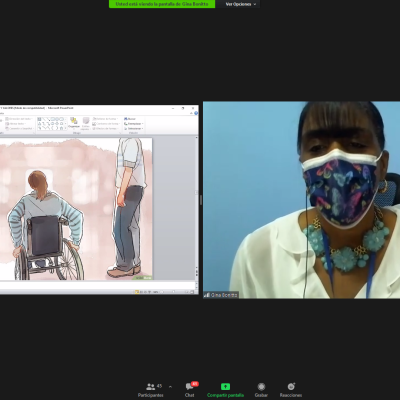Open the Participantes panel icon
This screenshot has width=400, height=400.
coord(151,387)
